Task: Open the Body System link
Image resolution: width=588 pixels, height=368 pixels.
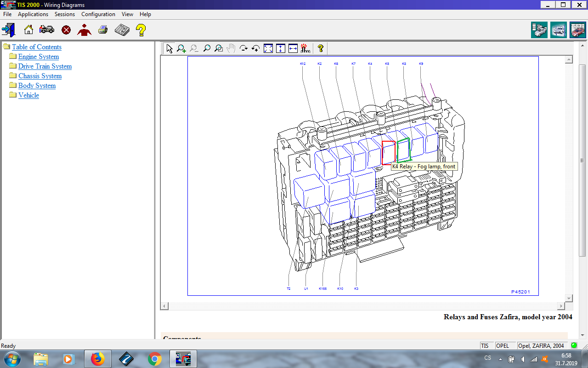Action: click(x=37, y=86)
